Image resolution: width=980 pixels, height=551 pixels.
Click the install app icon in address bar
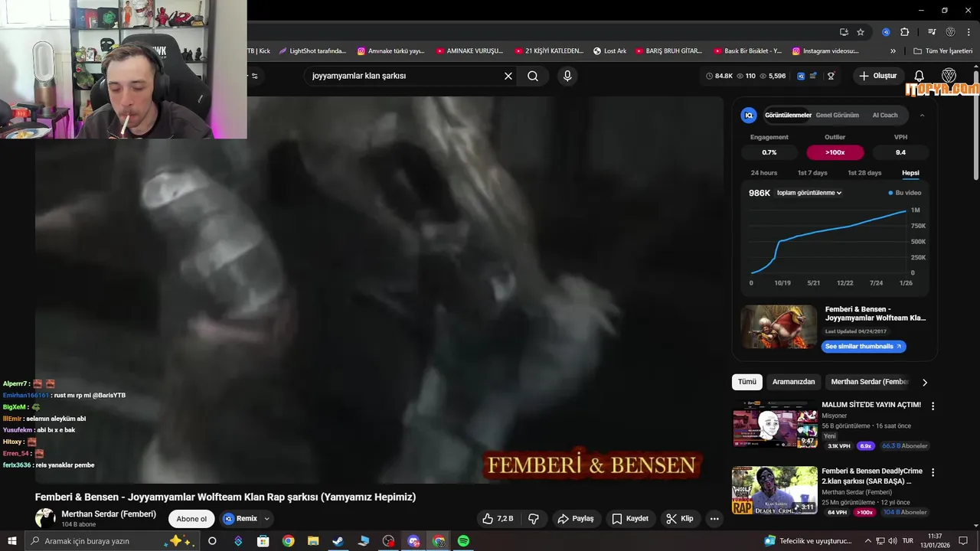844,32
